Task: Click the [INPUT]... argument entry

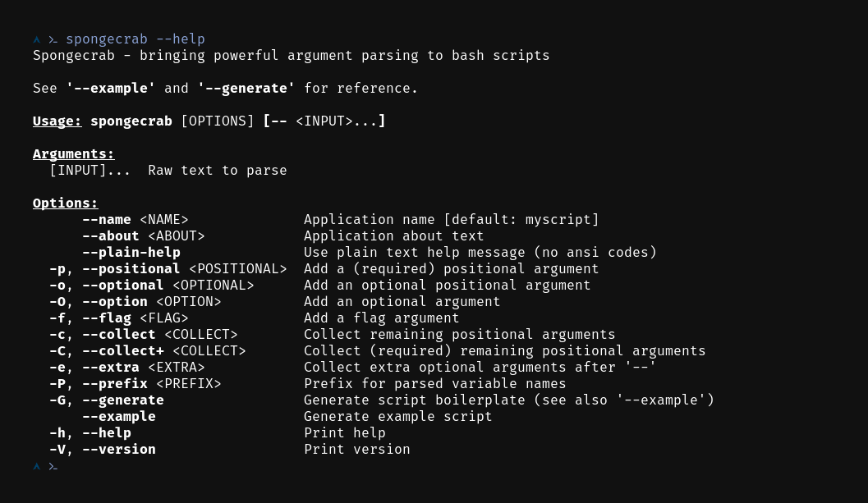Action: tap(90, 171)
